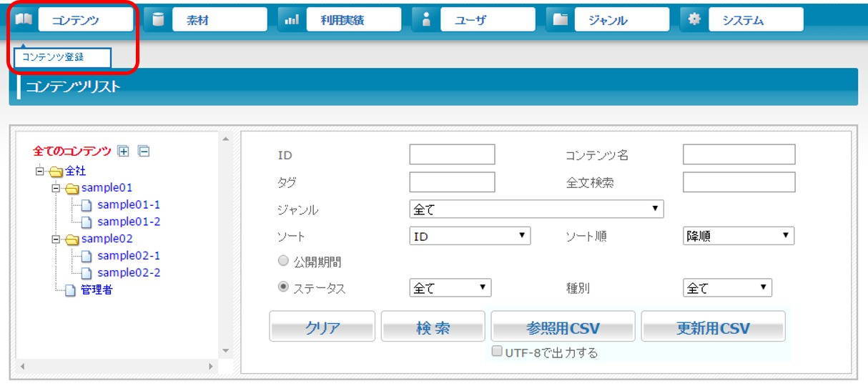Viewport: 868px width, 391px height.
Task: Expand all tree nodes with plus icon
Action: pos(123,152)
